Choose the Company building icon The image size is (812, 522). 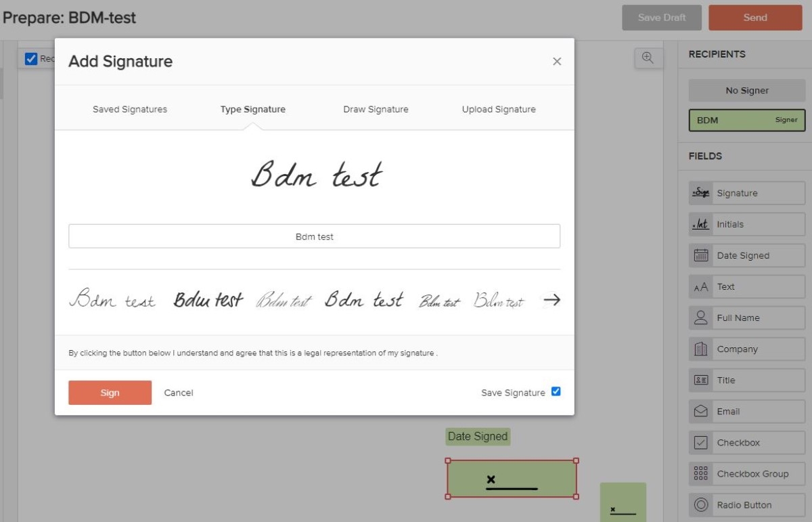[700, 349]
